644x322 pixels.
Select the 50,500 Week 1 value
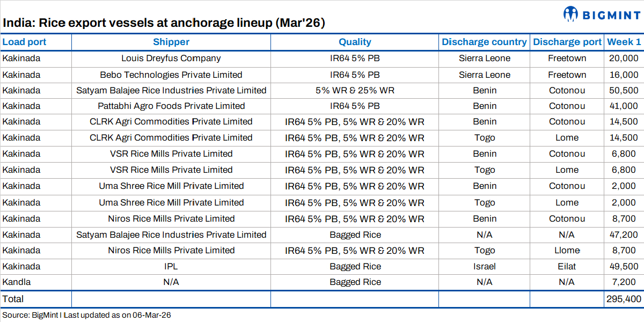pos(625,90)
